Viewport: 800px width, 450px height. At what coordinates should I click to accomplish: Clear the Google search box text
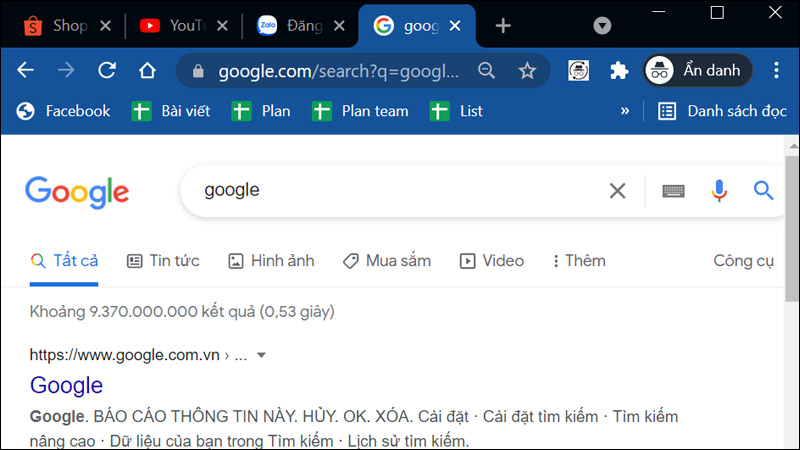pos(617,191)
